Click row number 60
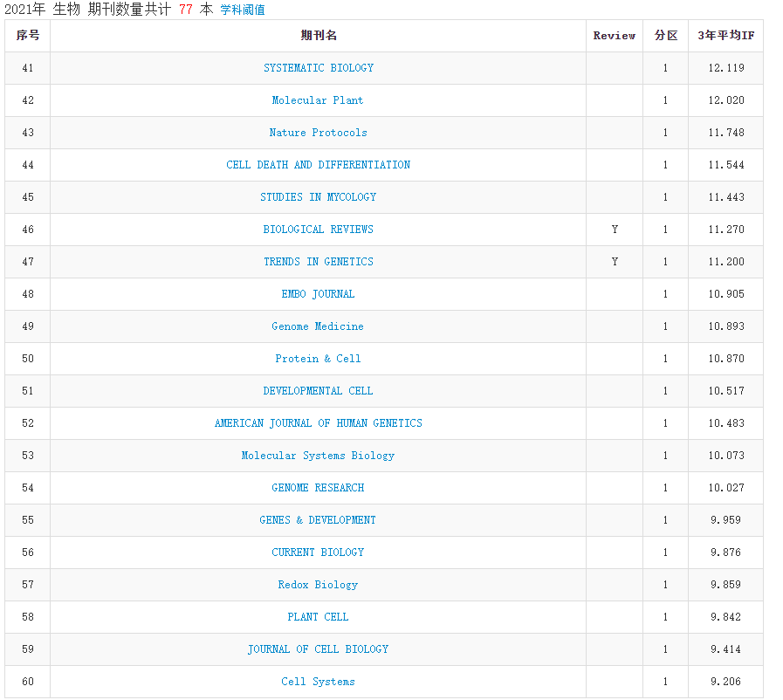 point(28,682)
